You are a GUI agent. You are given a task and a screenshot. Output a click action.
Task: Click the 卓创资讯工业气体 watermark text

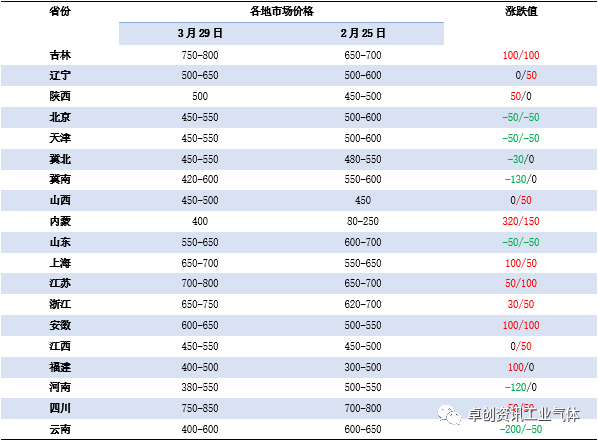[524, 415]
